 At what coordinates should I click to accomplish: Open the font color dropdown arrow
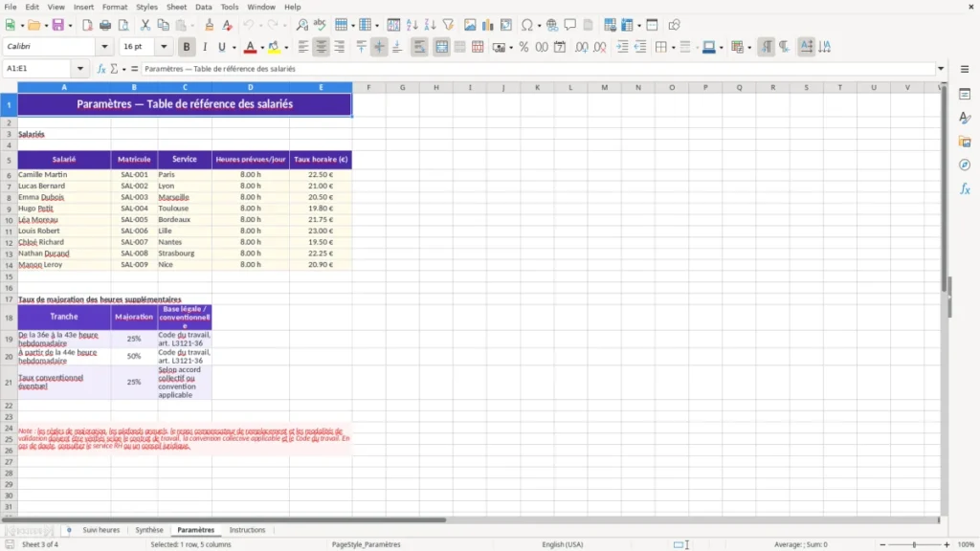tap(262, 48)
